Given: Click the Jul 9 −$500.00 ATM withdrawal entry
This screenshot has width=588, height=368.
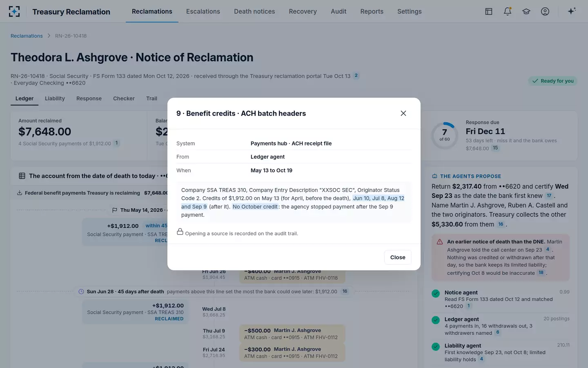Looking at the screenshot, I should pos(292,334).
